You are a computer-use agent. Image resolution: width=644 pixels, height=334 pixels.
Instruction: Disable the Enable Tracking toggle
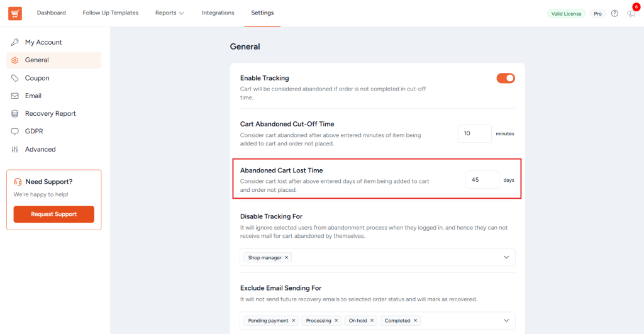506,78
